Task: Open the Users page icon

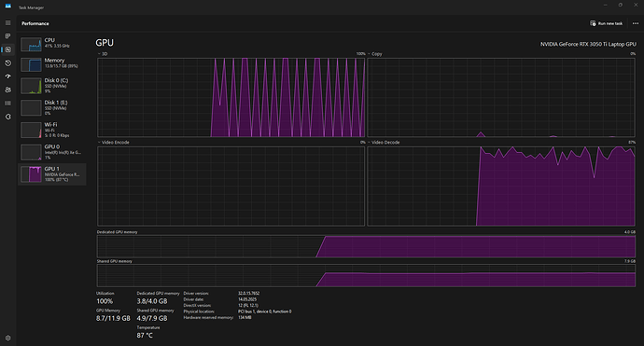Action: [7, 90]
